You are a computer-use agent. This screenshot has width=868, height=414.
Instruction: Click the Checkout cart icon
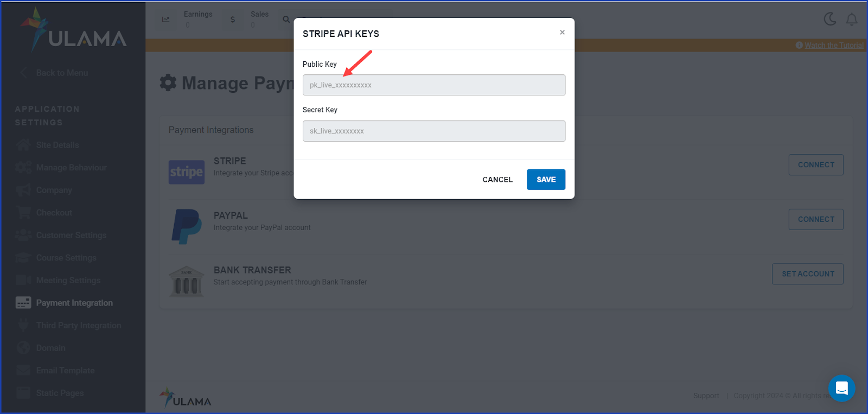click(x=23, y=213)
